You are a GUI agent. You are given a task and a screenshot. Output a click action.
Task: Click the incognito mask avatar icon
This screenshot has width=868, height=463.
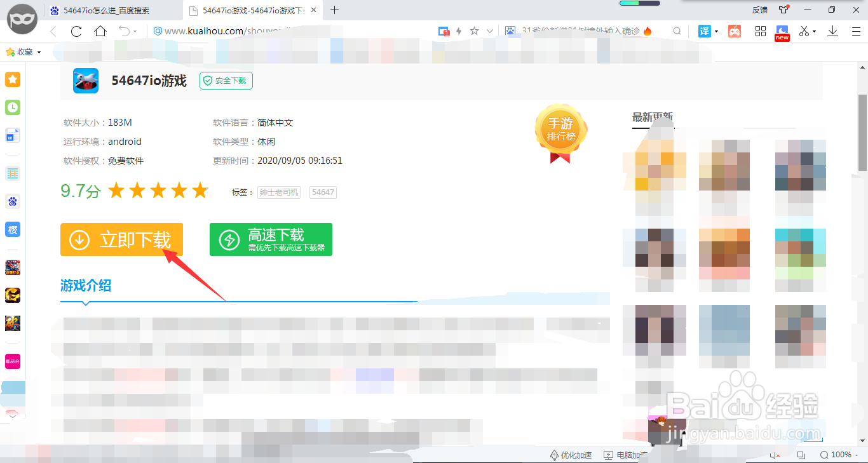click(x=22, y=19)
